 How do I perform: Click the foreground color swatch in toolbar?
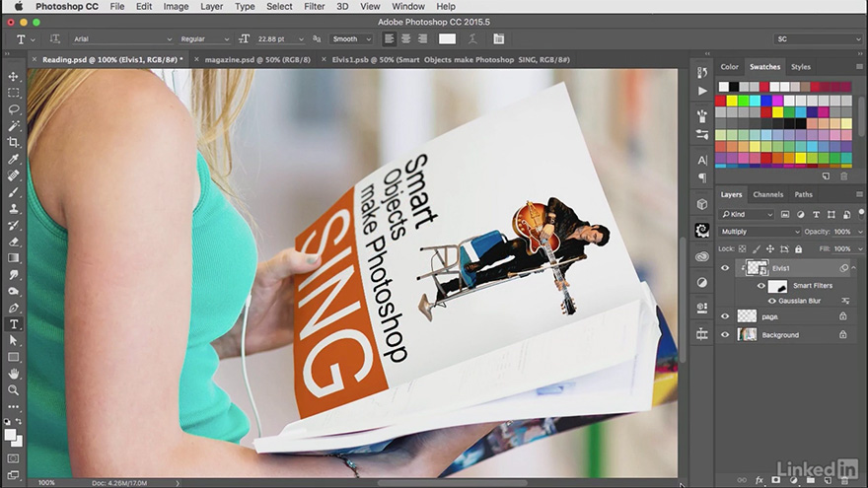[10, 435]
